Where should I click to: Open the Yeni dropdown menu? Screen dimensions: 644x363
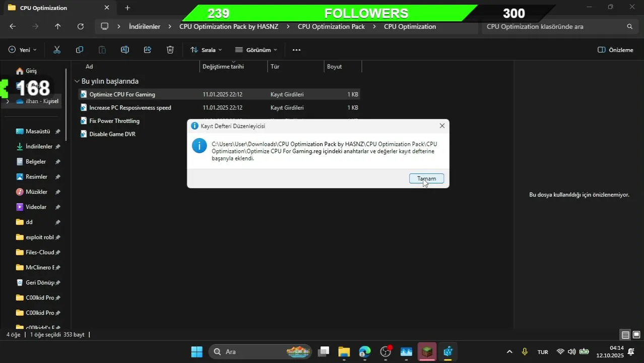23,50
